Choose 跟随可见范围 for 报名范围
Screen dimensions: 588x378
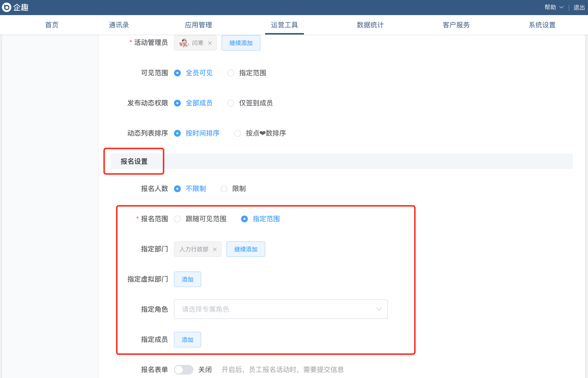click(x=177, y=219)
